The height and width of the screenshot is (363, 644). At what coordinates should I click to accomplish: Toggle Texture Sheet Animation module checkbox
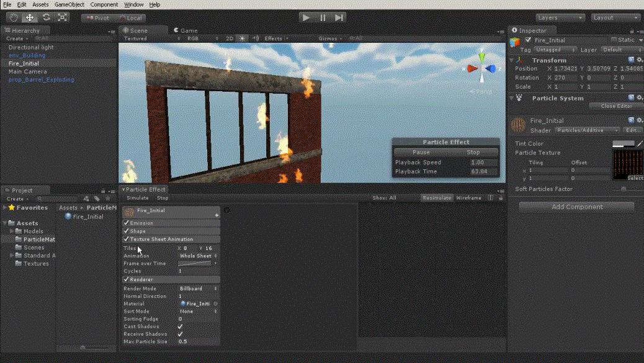126,239
